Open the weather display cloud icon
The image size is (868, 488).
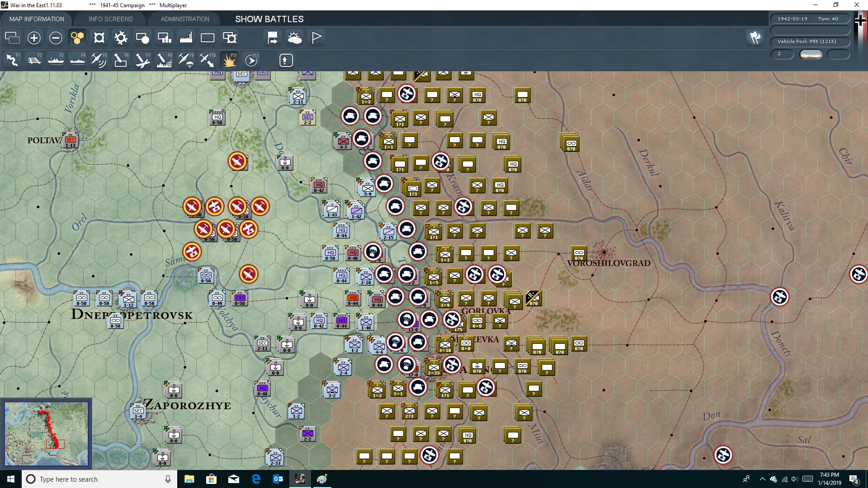295,38
